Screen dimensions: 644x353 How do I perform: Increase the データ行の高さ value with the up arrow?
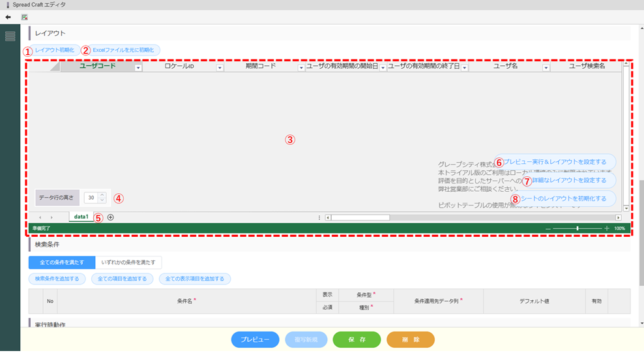(x=102, y=194)
